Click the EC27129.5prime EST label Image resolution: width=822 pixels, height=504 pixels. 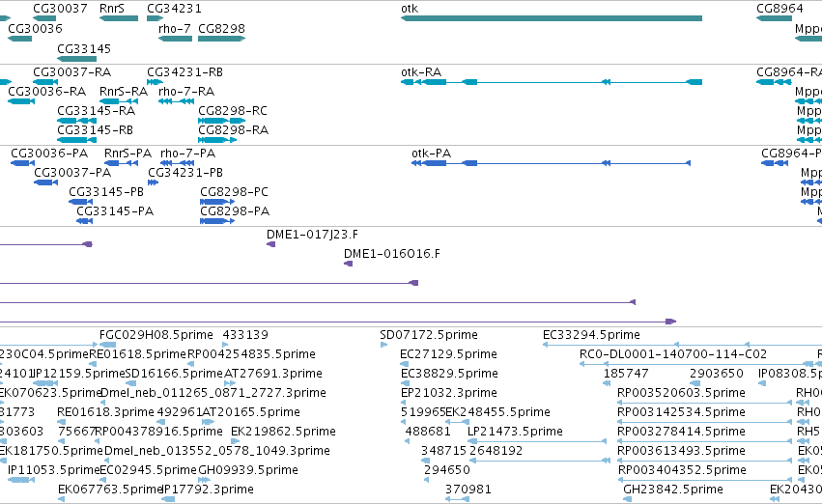point(449,354)
